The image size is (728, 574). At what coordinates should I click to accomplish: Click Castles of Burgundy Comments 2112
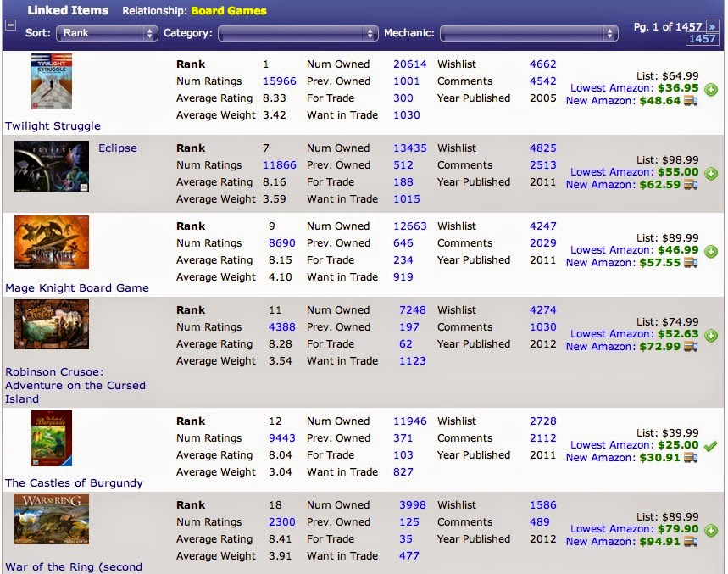coord(542,438)
